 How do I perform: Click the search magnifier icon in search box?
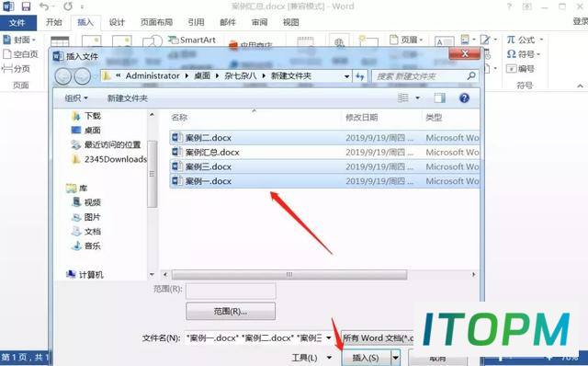tap(471, 76)
